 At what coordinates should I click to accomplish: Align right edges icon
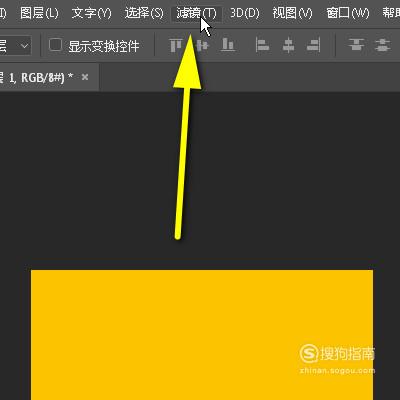pyautogui.click(x=314, y=45)
